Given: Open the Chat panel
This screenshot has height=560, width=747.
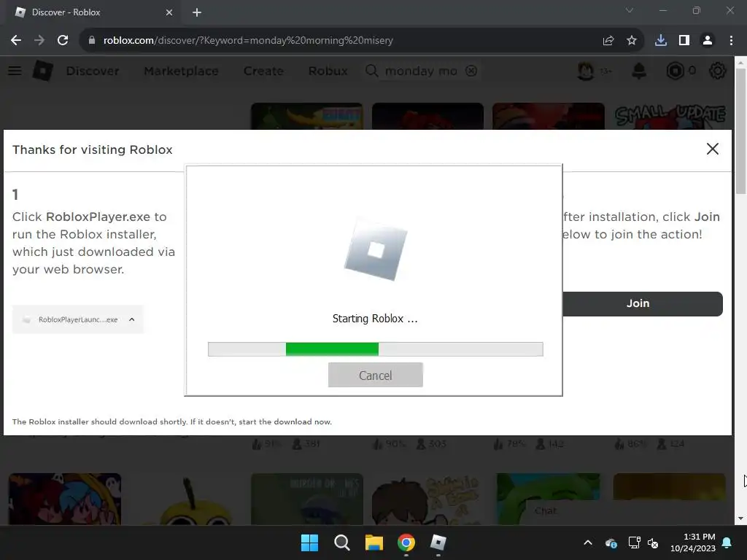Looking at the screenshot, I should point(546,511).
